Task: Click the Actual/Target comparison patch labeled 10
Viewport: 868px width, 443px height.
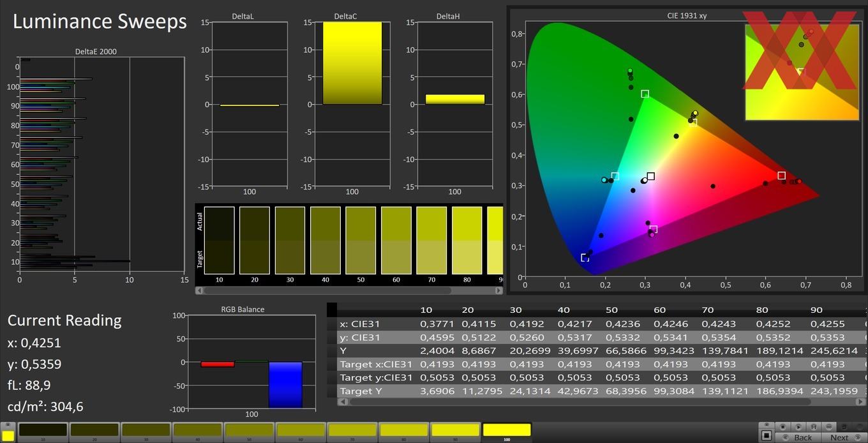Action: click(x=219, y=241)
